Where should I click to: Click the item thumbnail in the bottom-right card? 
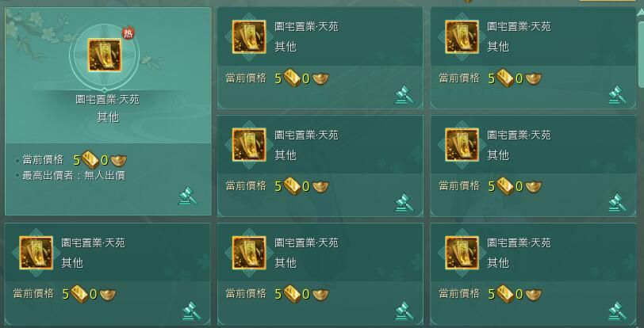pyautogui.click(x=462, y=253)
